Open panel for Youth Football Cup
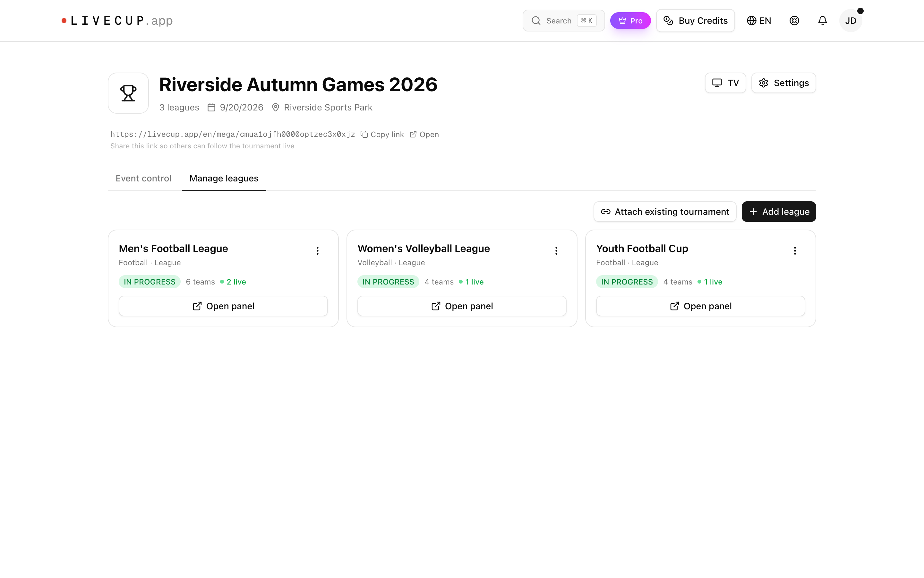The image size is (924, 578). [700, 306]
